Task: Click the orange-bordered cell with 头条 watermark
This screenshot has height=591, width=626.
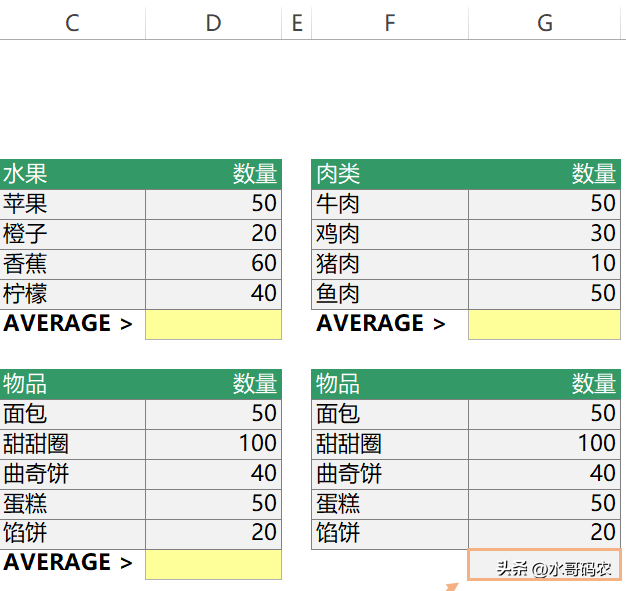Action: (x=544, y=565)
